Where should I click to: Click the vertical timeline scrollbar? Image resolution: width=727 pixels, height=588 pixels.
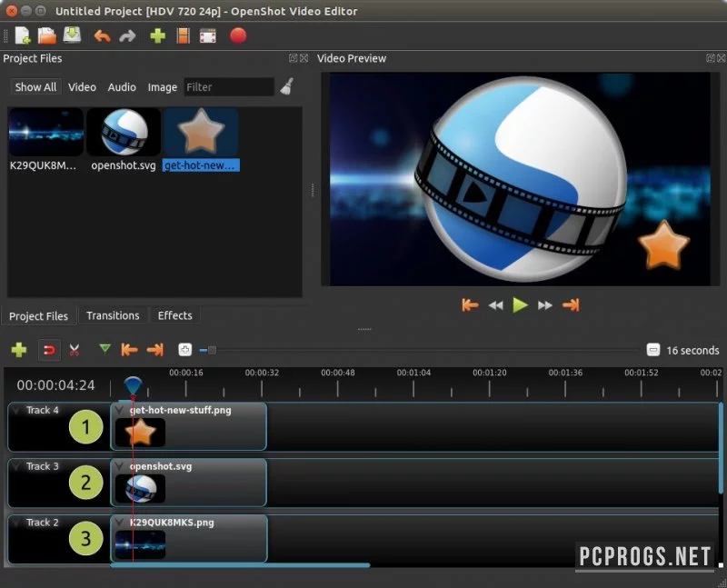coord(721,448)
